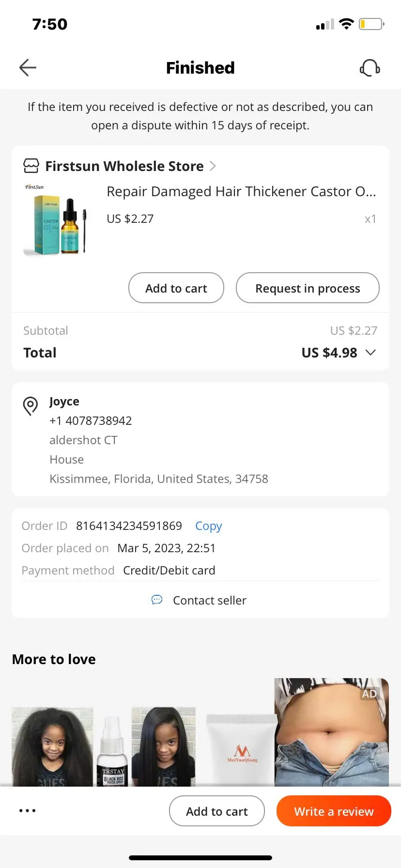Screen dimensions: 401x868
Task: Copy the order ID
Action: click(208, 526)
